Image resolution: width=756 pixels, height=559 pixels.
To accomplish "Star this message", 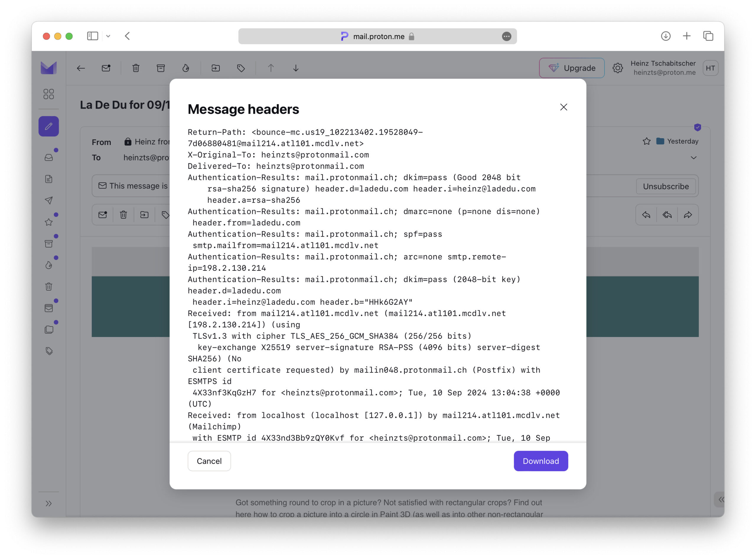I will click(646, 141).
